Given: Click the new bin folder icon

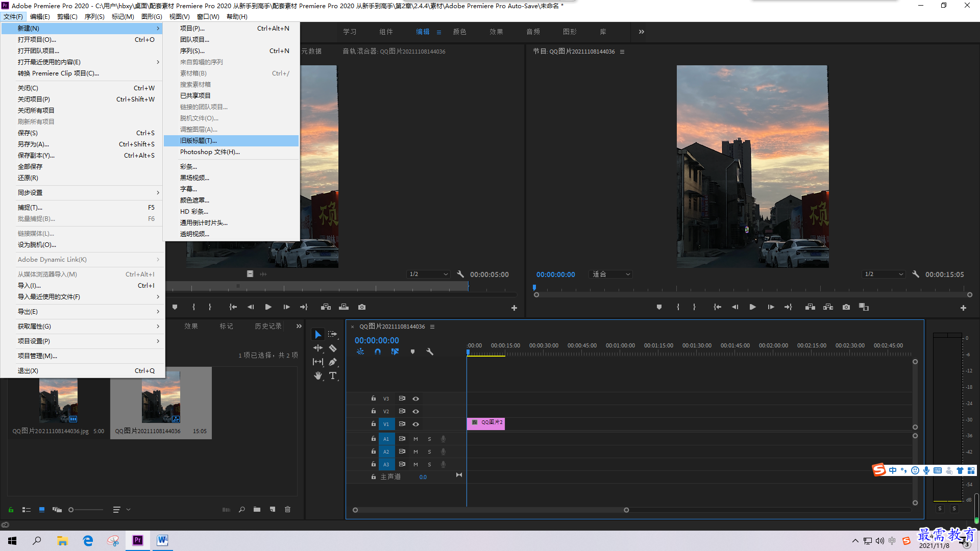Looking at the screenshot, I should coord(257,509).
